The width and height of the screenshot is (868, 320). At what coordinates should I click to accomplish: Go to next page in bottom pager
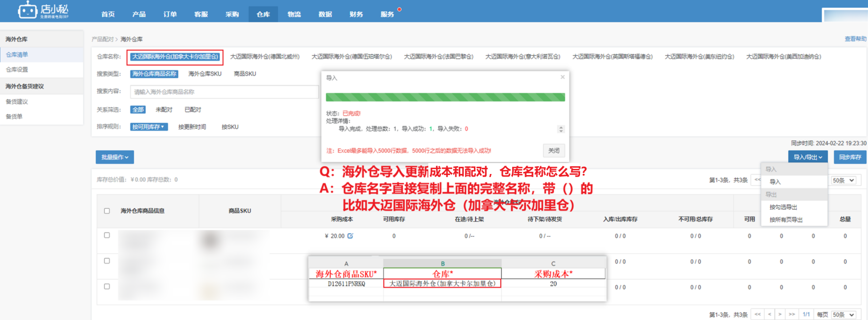point(780,314)
